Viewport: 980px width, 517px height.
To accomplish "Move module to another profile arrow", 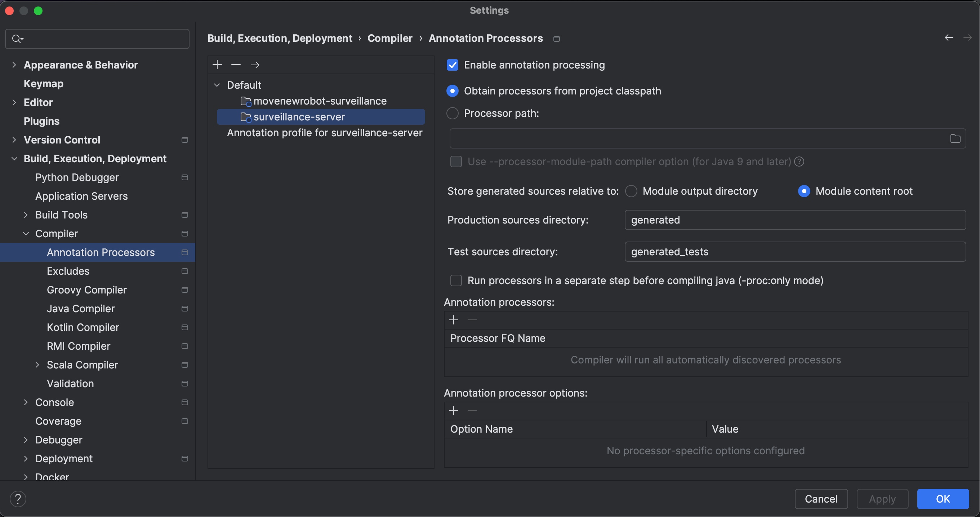I will click(x=255, y=65).
